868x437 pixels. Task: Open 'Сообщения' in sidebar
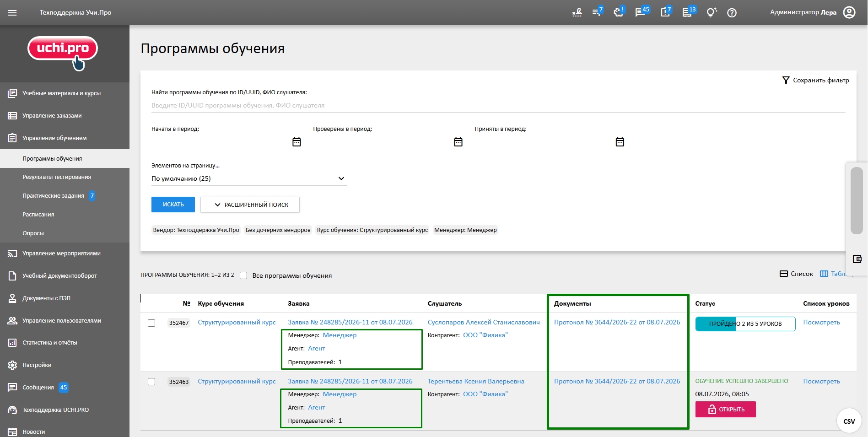pyautogui.click(x=65, y=388)
